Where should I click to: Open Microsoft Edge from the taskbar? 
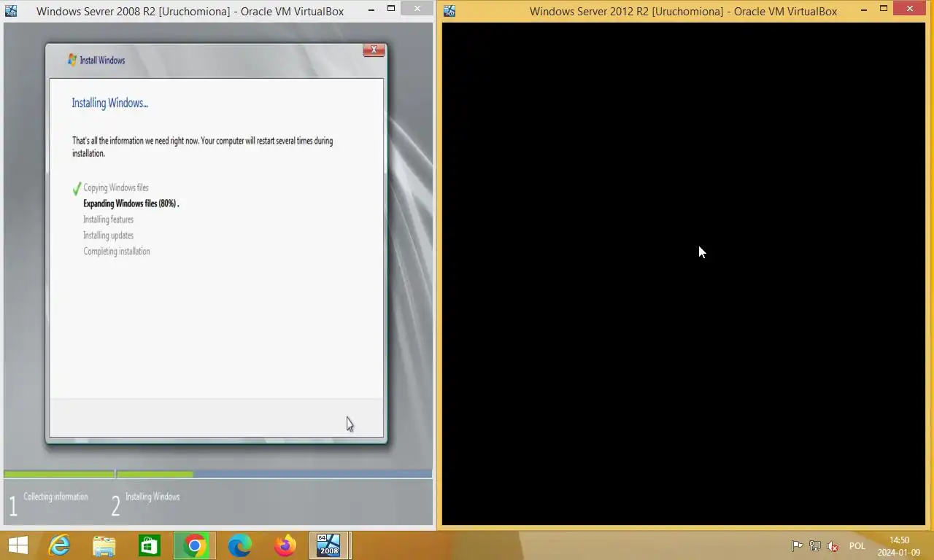240,545
